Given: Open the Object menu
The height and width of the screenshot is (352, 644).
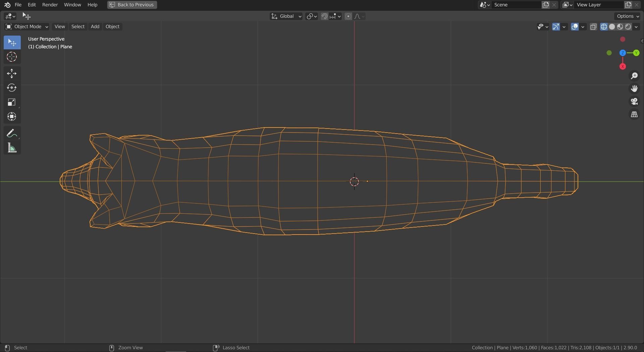Looking at the screenshot, I should tap(112, 27).
